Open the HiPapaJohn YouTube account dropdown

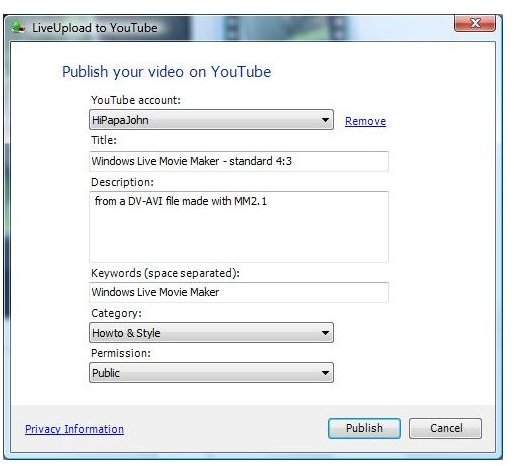point(211,120)
